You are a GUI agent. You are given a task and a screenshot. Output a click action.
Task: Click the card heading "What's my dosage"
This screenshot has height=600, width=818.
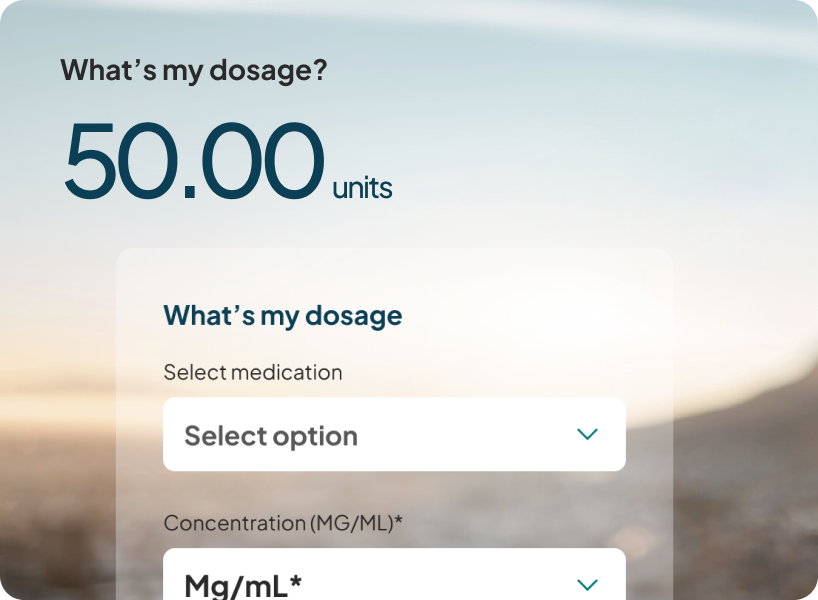point(282,315)
